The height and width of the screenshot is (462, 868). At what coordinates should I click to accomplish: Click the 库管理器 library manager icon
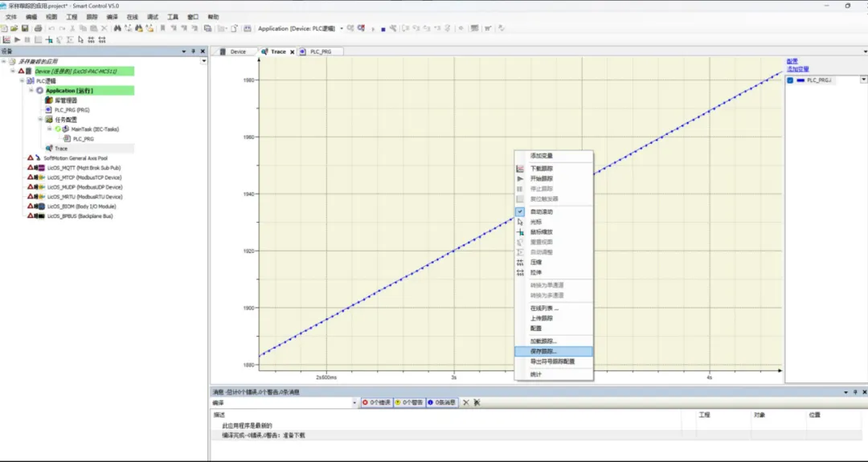coord(48,100)
